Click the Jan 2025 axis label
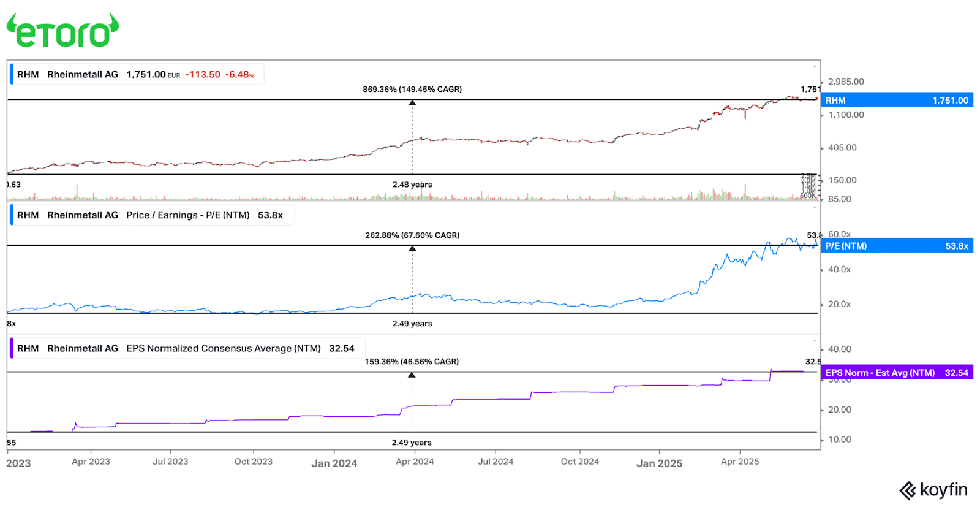Screen dimensions: 980x507 (659, 463)
